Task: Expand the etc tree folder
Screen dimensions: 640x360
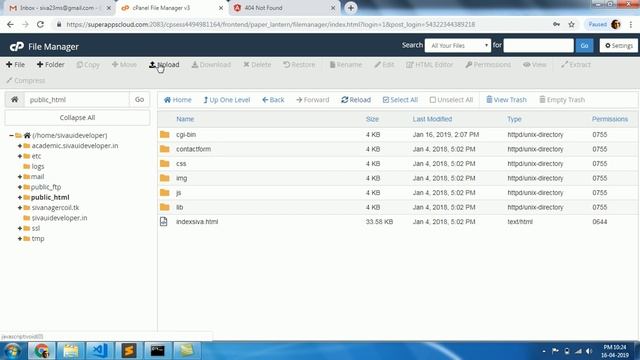Action: click(20, 156)
